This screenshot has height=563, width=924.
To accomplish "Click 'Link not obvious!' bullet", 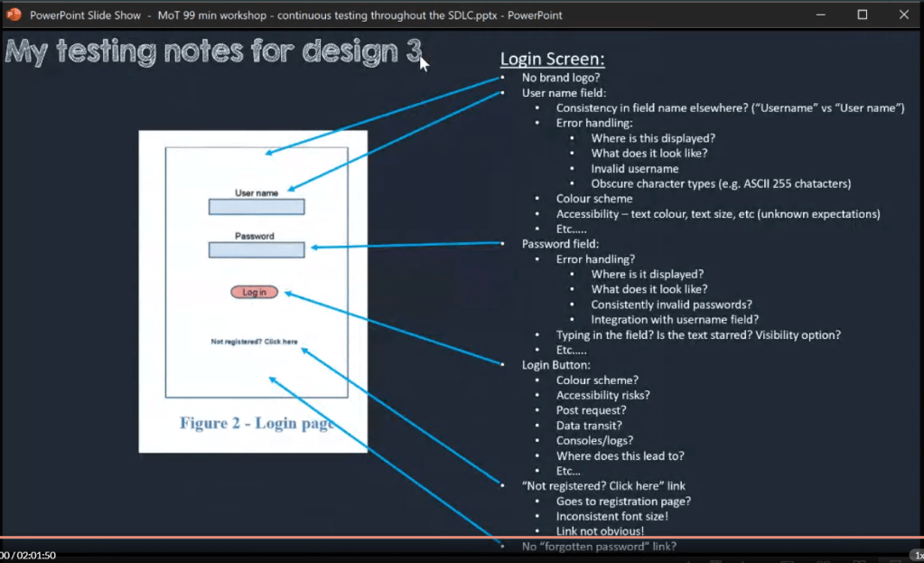I will (600, 530).
